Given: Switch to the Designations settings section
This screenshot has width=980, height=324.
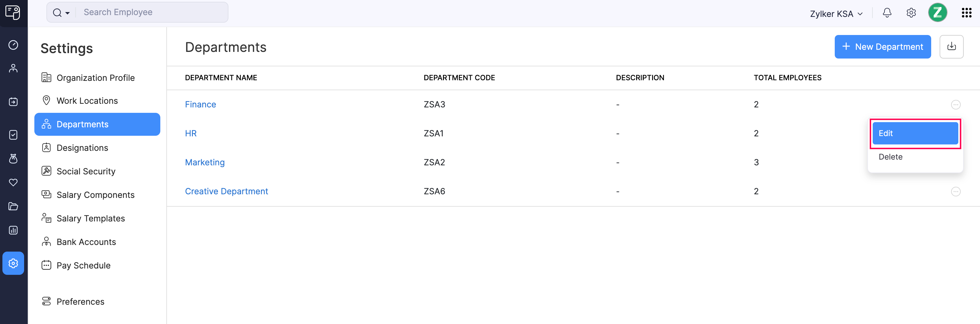Looking at the screenshot, I should pyautogui.click(x=82, y=148).
